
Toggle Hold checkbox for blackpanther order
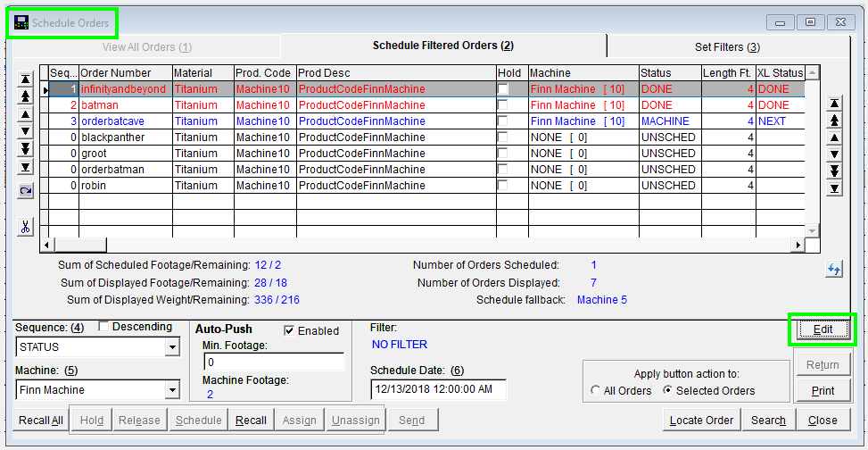point(502,137)
